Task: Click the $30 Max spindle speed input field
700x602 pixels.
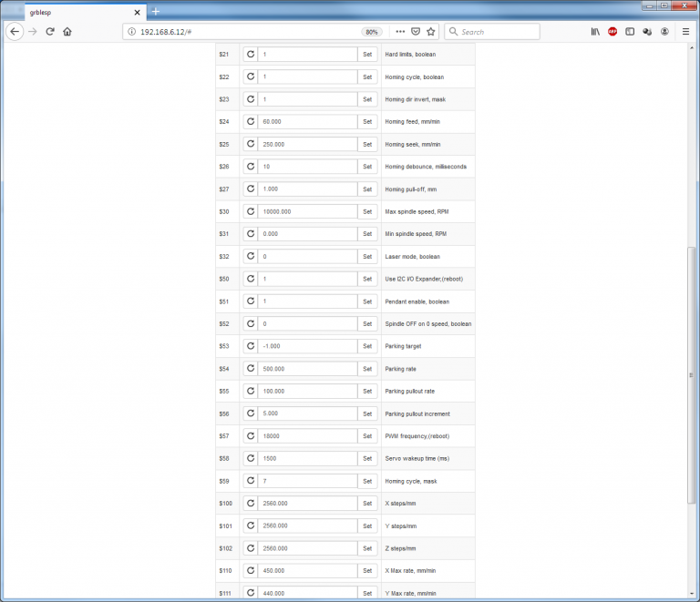Action: (x=307, y=211)
